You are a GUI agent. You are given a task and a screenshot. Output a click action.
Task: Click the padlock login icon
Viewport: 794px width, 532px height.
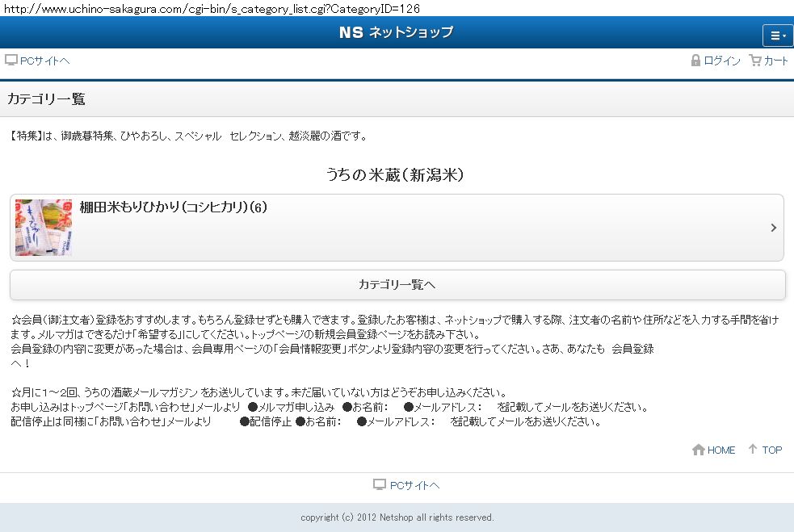(x=695, y=61)
